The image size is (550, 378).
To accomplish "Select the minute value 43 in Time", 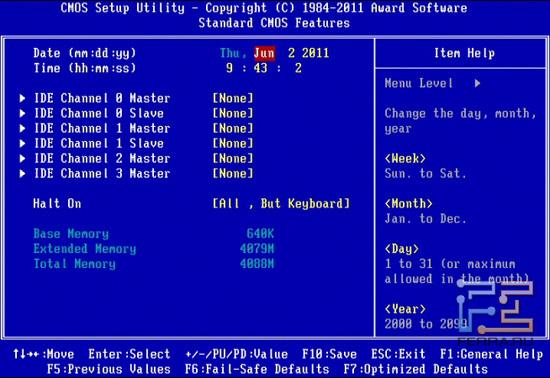I will coord(261,68).
